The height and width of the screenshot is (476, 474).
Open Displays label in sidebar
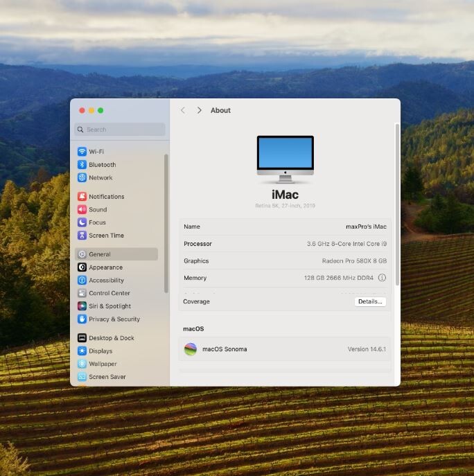[x=100, y=351]
